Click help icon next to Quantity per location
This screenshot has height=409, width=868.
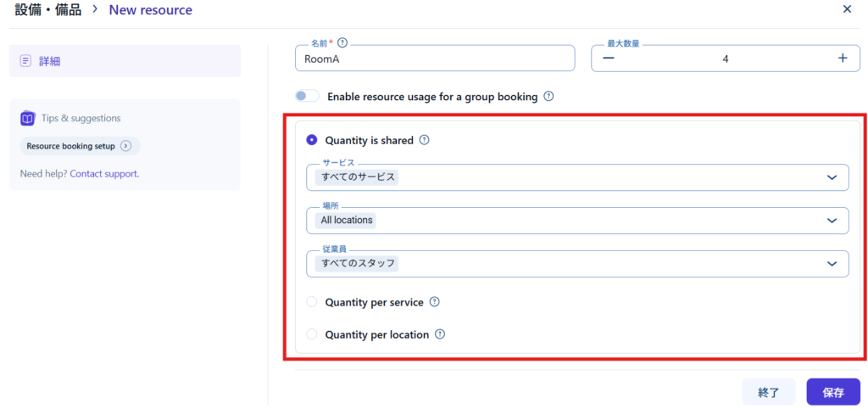click(439, 334)
